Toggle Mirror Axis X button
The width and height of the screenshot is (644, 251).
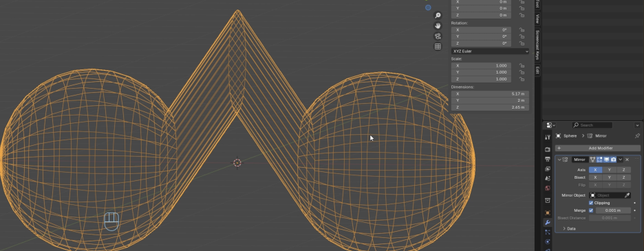pyautogui.click(x=596, y=170)
